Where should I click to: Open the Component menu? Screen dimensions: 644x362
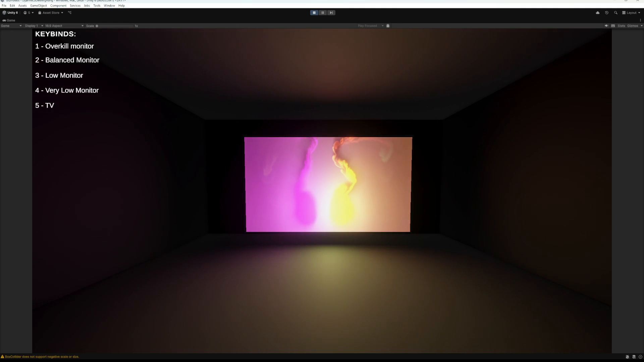click(x=58, y=6)
